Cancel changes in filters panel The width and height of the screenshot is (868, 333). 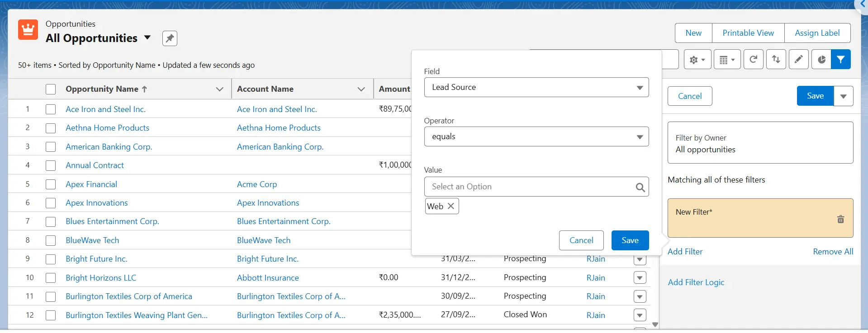(x=690, y=96)
